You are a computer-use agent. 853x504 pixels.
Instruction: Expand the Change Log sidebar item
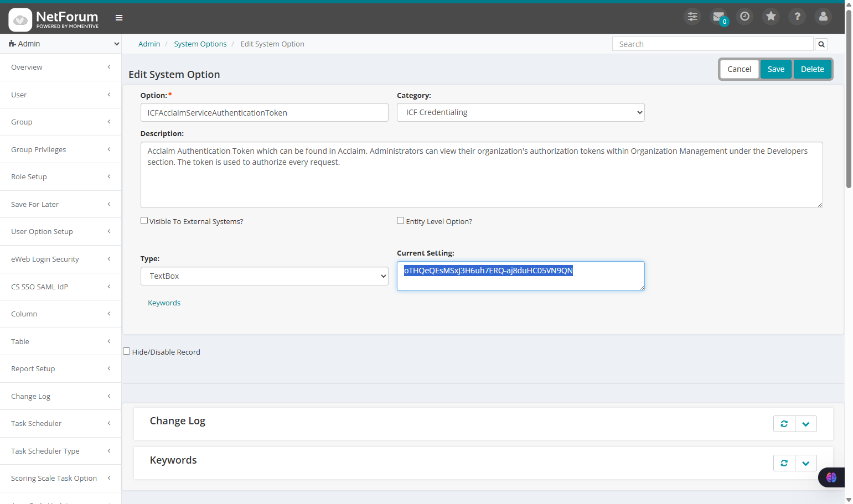(x=61, y=396)
